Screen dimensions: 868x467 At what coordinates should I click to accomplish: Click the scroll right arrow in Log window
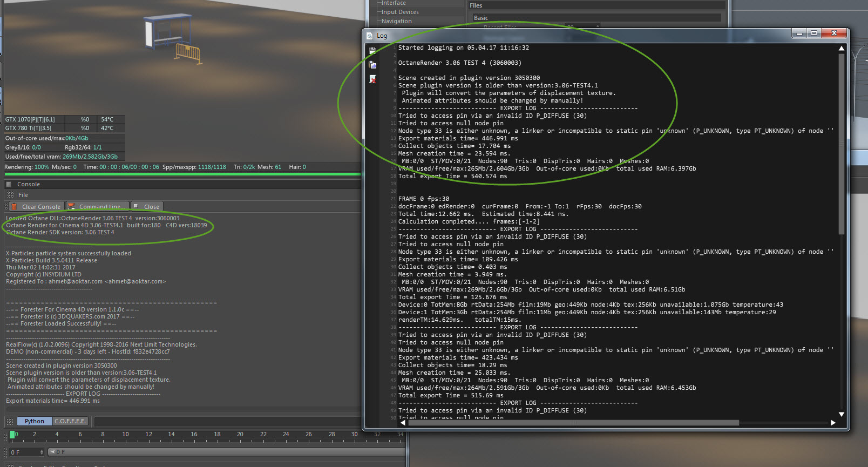click(833, 423)
